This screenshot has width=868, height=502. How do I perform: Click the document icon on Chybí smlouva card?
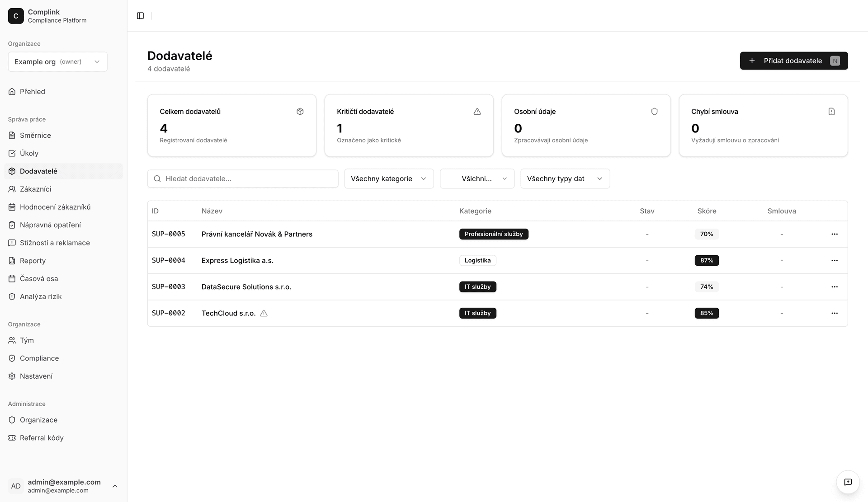831,112
